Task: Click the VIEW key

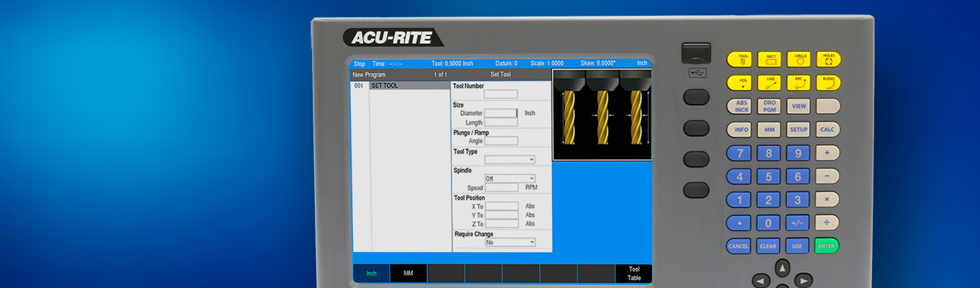Action: pos(798,107)
